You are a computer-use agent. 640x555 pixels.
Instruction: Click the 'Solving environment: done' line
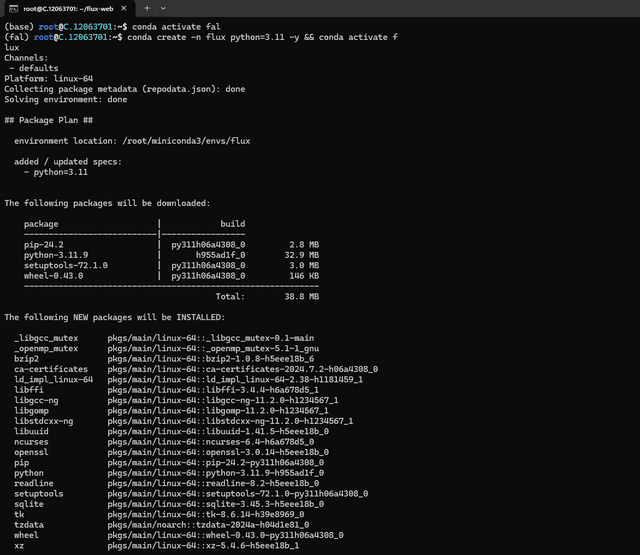[66, 100]
